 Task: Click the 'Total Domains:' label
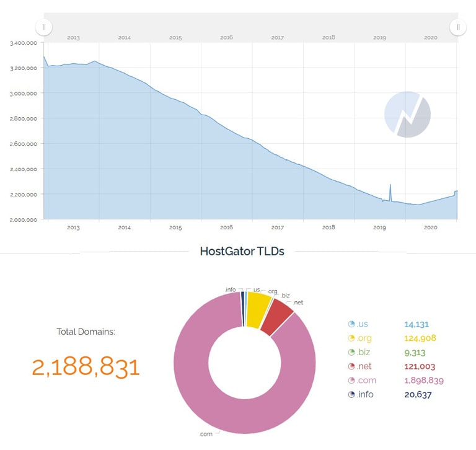click(x=86, y=332)
